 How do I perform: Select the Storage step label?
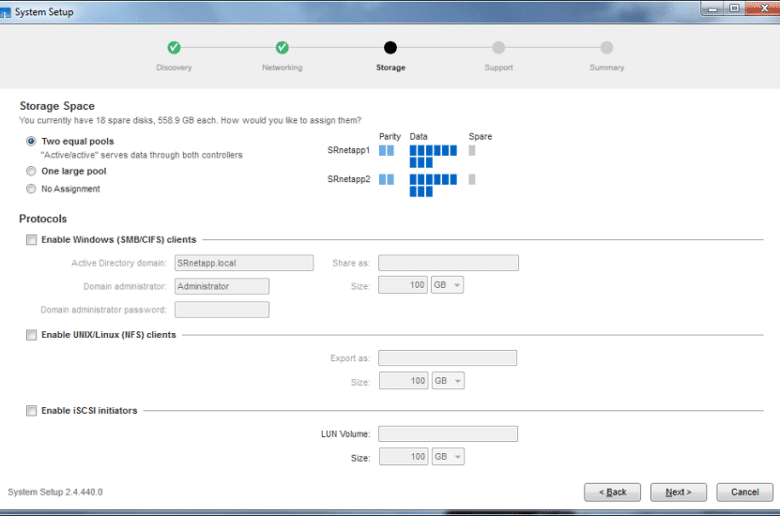(390, 68)
